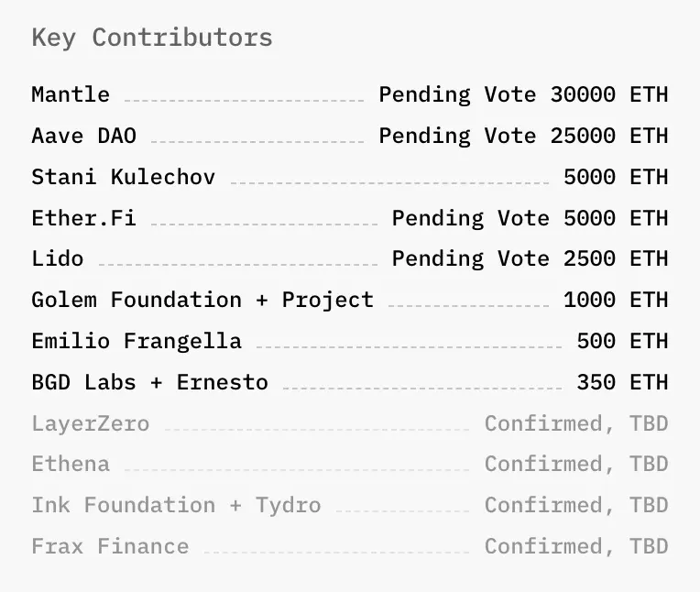Open the Aave DAO contributor entry
The height and width of the screenshot is (592, 700).
pyautogui.click(x=83, y=136)
